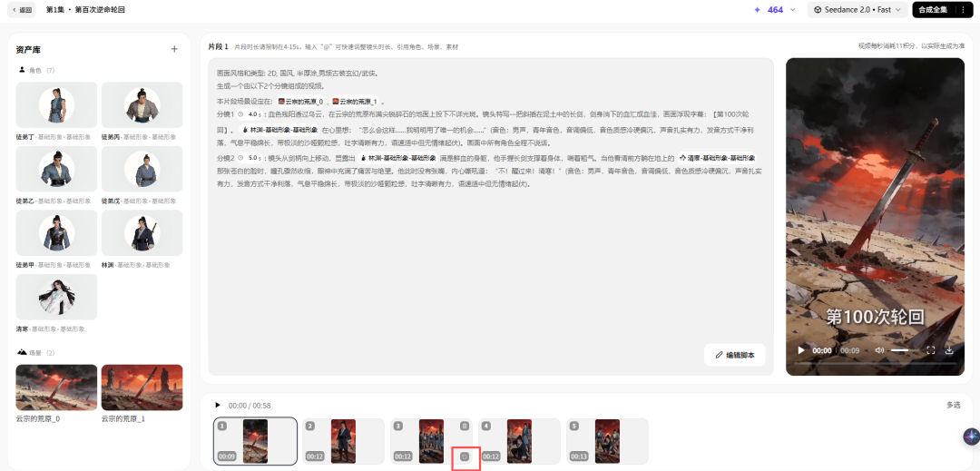Image resolution: width=980 pixels, height=471 pixels.
Task: Select timeline clip 5 (00:13)
Action: pyautogui.click(x=607, y=441)
